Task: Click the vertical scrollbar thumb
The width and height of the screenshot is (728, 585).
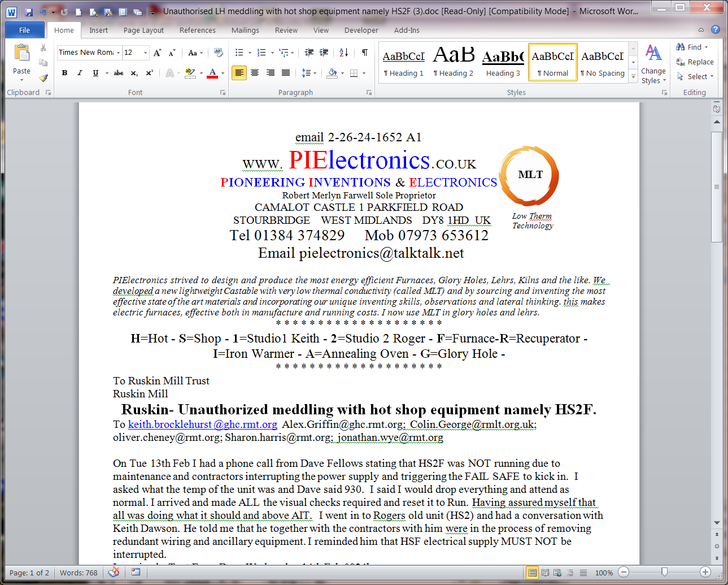Action: [717, 187]
